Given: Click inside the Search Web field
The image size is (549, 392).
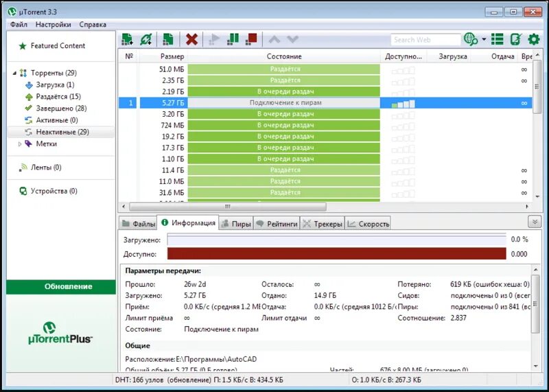Looking at the screenshot, I should [x=425, y=40].
